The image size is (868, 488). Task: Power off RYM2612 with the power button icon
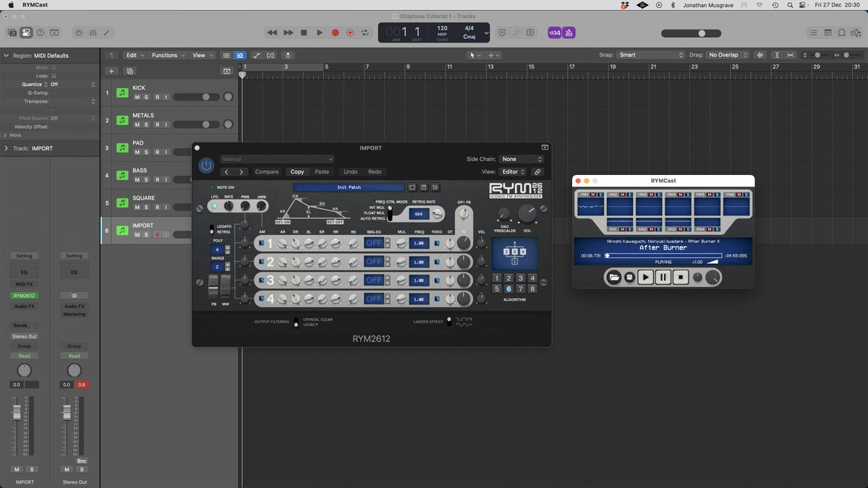(206, 166)
